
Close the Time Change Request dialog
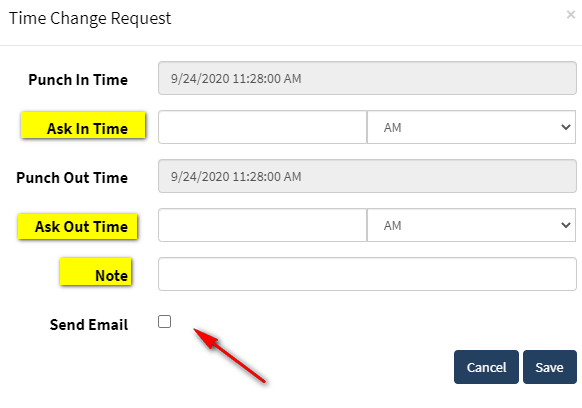pyautogui.click(x=570, y=15)
